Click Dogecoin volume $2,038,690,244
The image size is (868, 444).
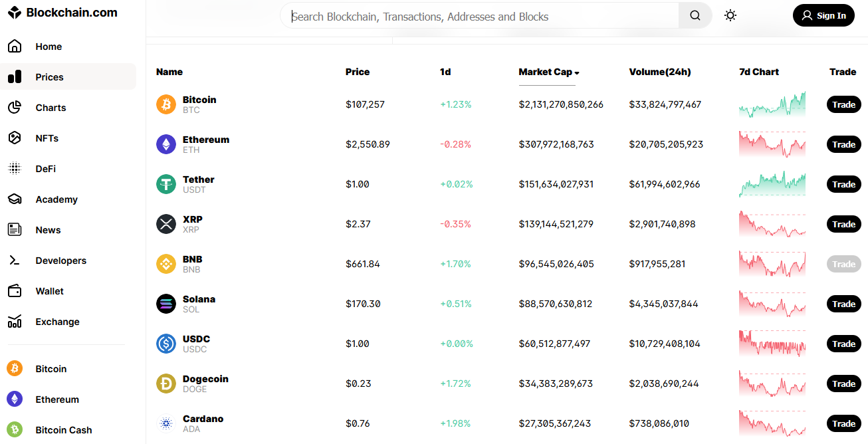[664, 384]
